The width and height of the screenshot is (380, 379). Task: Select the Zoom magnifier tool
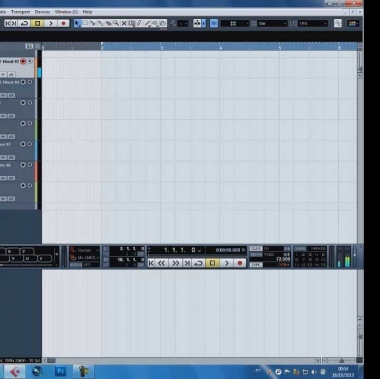pyautogui.click(x=116, y=23)
